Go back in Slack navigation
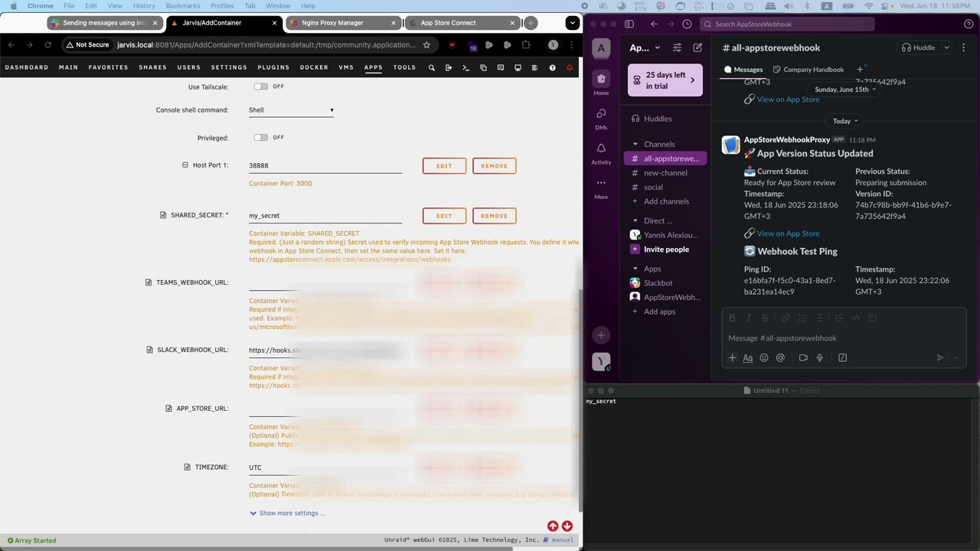 654,24
